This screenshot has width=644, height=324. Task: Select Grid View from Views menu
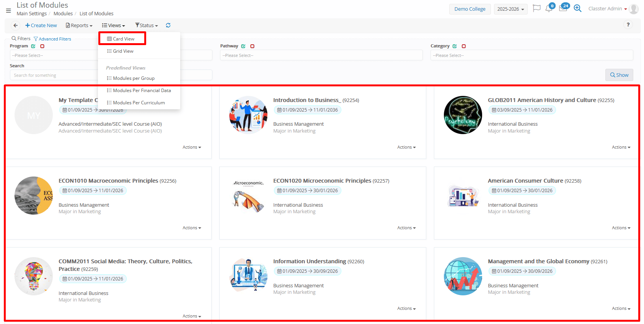click(x=123, y=51)
